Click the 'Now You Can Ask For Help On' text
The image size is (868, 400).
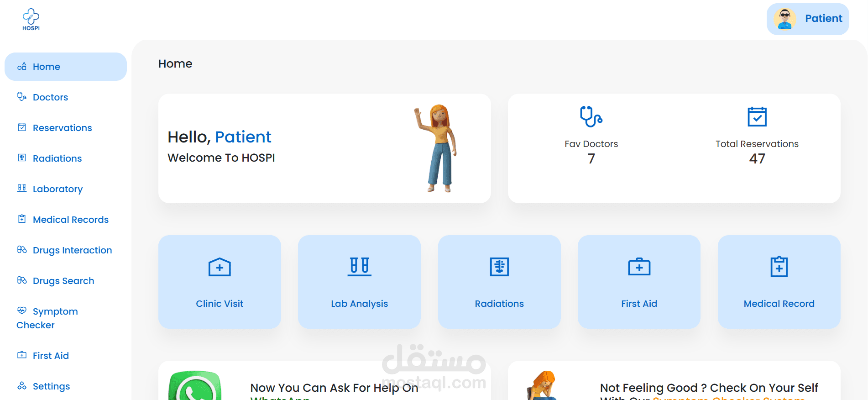335,388
